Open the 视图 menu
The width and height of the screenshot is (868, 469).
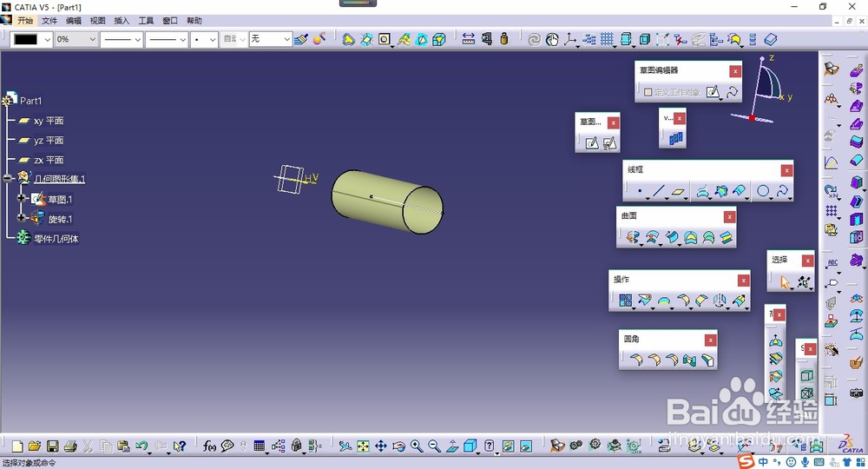[97, 21]
